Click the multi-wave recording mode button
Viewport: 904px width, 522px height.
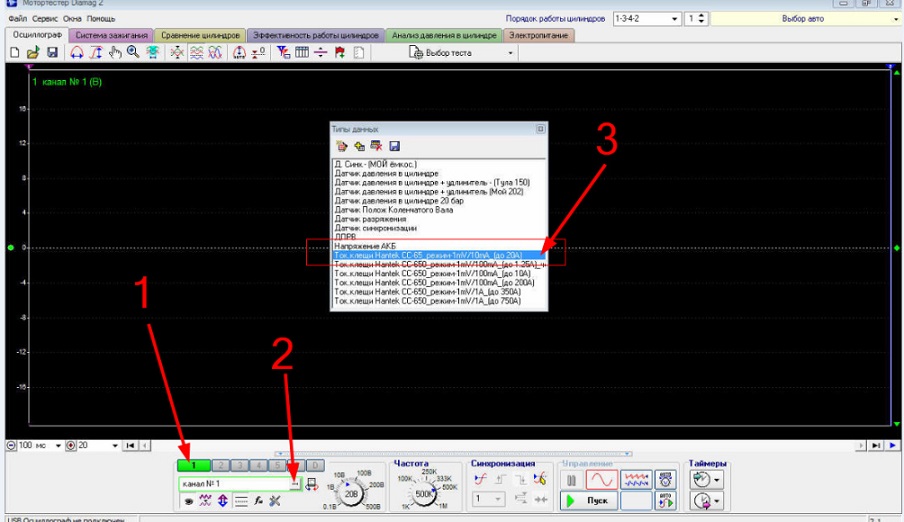click(x=636, y=479)
